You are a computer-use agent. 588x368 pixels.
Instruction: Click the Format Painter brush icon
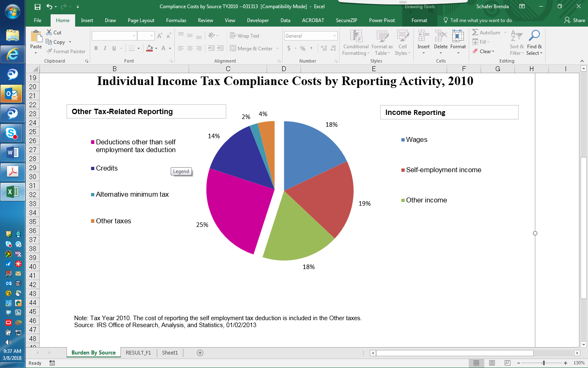(49, 52)
